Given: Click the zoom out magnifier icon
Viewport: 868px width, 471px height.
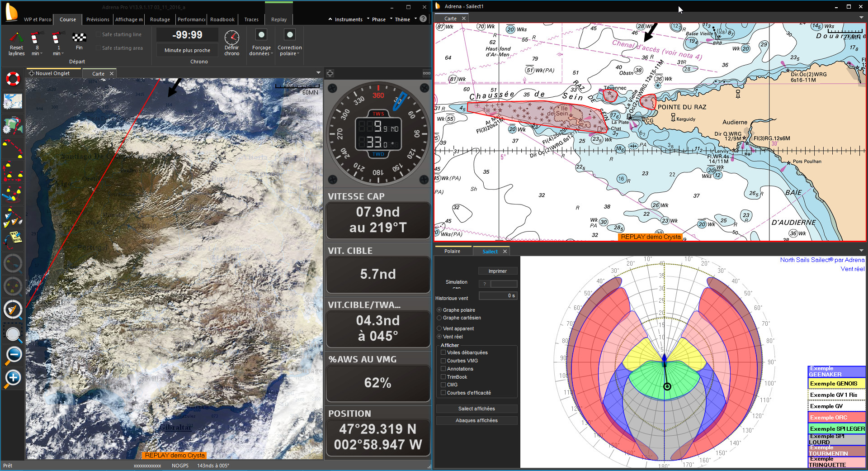Looking at the screenshot, I should 13,355.
